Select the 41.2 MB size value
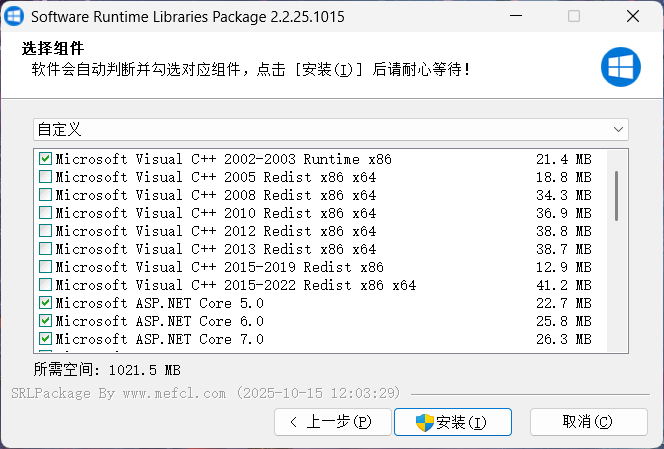The height and width of the screenshot is (449, 664). (564, 285)
